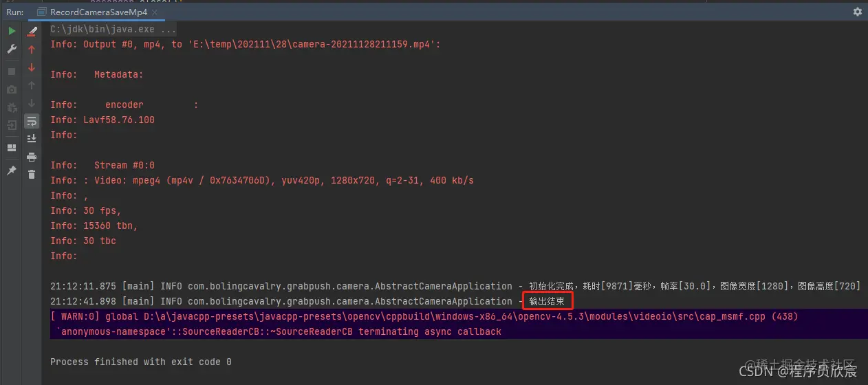Viewport: 868px width, 385px height.
Task: Jump to next stack trace with red down arrow
Action: click(32, 67)
